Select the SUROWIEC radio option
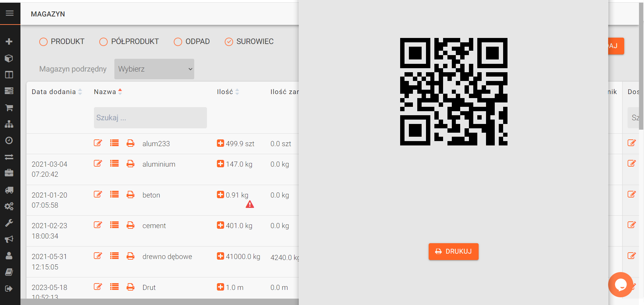Image resolution: width=644 pixels, height=305 pixels. click(229, 42)
